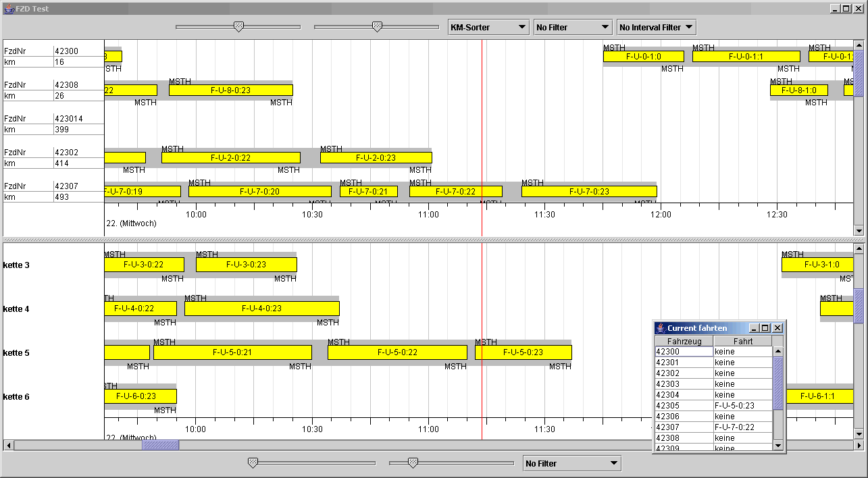Select the F-U-8-0:23 trip bar
This screenshot has height=478, width=868.
[x=230, y=90]
